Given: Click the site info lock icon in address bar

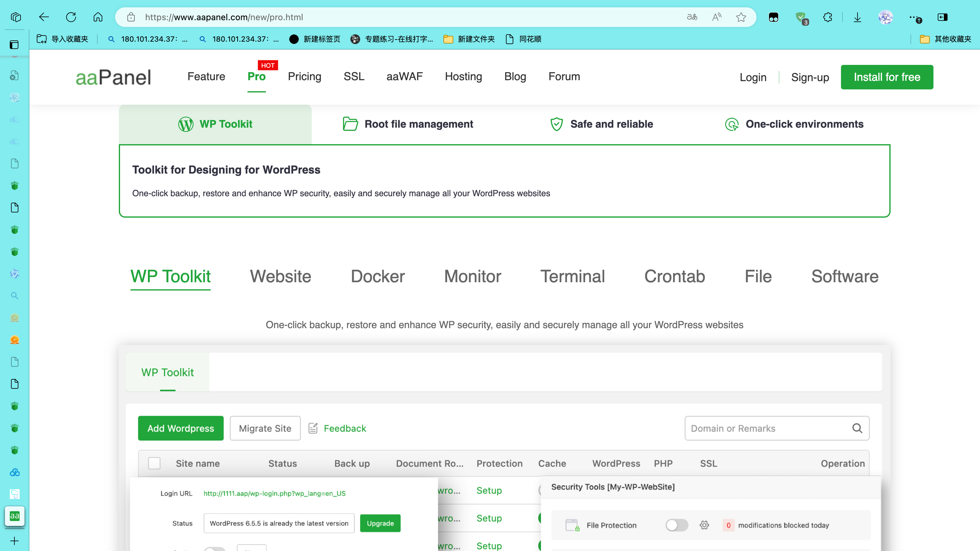Looking at the screenshot, I should pos(131,17).
